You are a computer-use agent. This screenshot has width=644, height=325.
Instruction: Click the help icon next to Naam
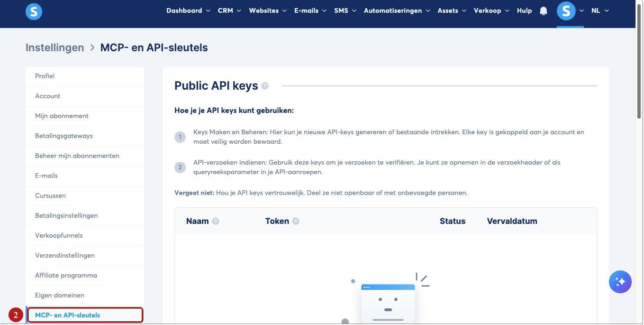(216, 221)
